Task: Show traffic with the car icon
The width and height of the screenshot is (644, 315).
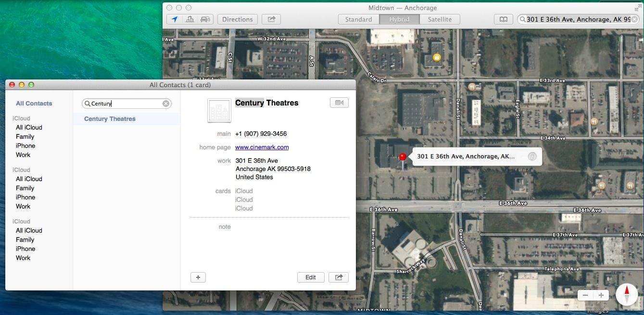Action: tap(205, 19)
